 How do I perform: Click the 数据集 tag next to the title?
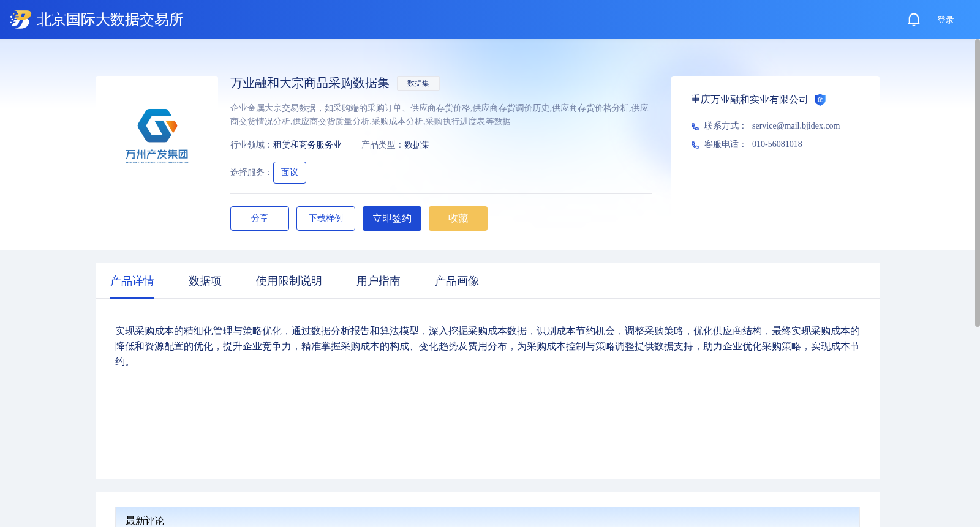point(418,83)
